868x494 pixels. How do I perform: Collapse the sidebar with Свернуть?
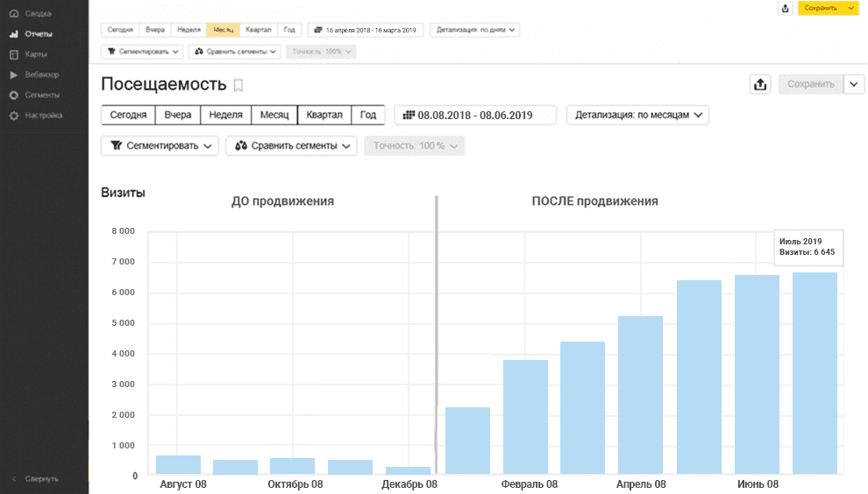(x=37, y=478)
